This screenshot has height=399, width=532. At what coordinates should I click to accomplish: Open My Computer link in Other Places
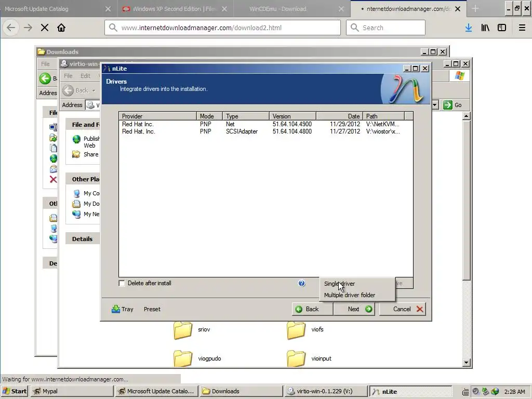point(86,193)
